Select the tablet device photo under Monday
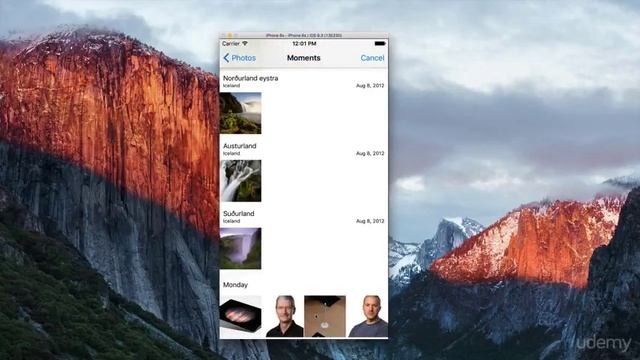The height and width of the screenshot is (360, 640). 240,316
